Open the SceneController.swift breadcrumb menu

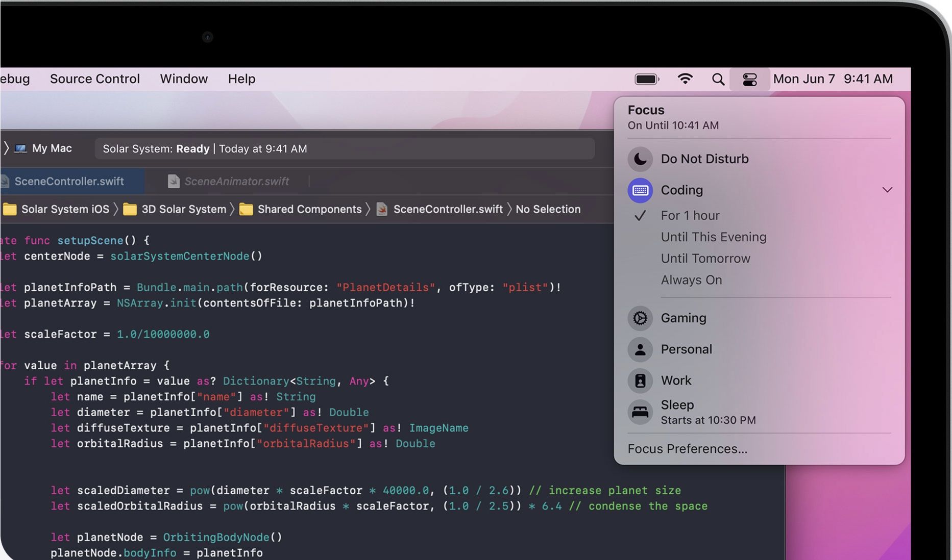click(x=448, y=209)
